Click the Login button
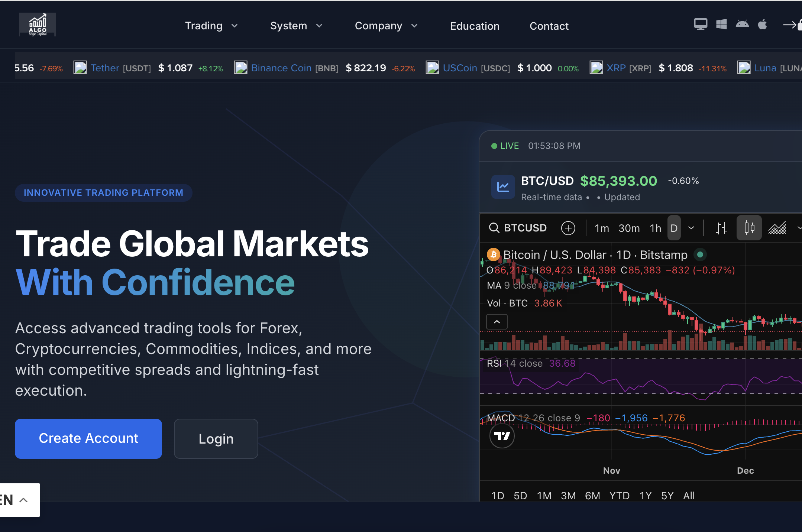This screenshot has width=802, height=532. [x=216, y=438]
